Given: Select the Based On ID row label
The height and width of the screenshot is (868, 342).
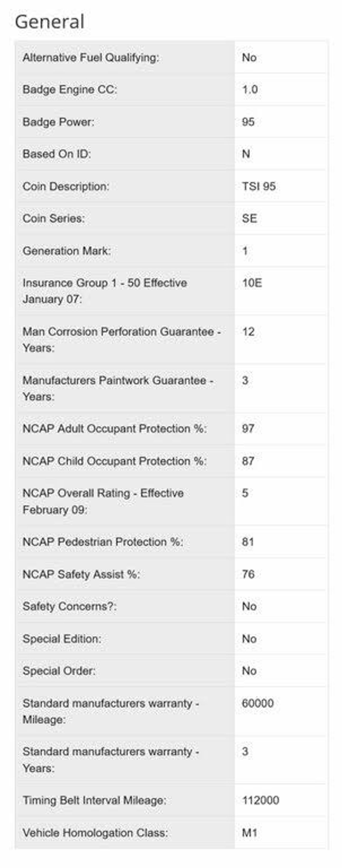Looking at the screenshot, I should click(x=57, y=154).
